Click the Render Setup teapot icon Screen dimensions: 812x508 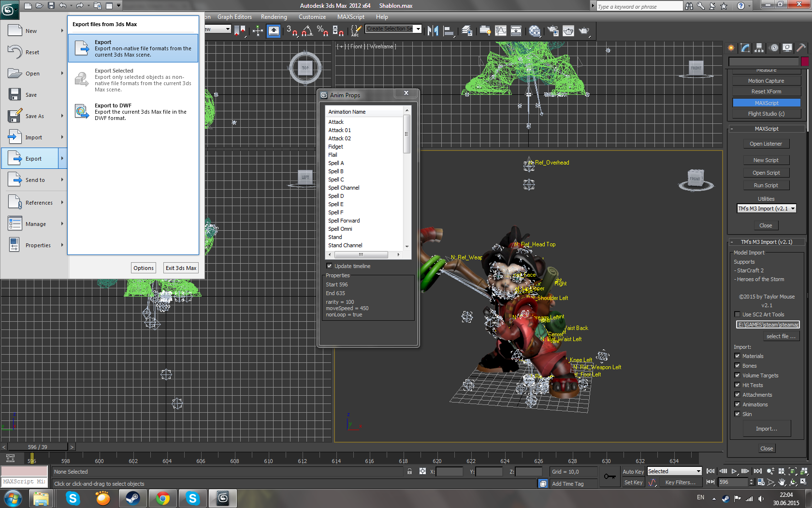coord(553,31)
